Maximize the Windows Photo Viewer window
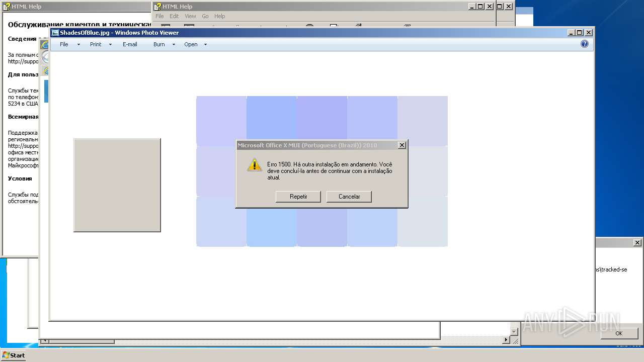 (580, 33)
